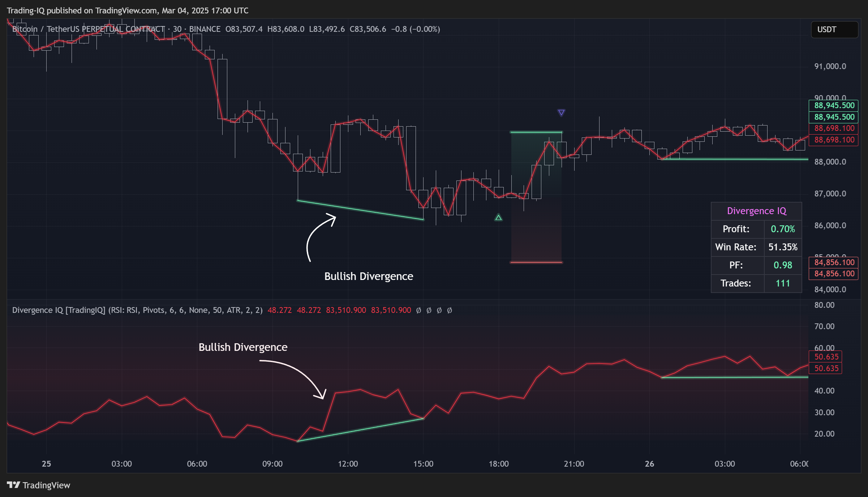Screen dimensions: 868x497
Task: Click the 26 date axis label
Action: click(649, 464)
